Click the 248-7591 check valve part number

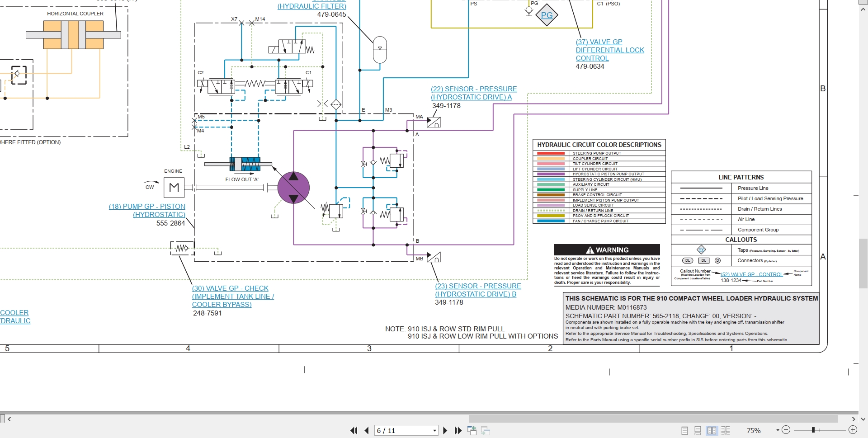pyautogui.click(x=208, y=313)
